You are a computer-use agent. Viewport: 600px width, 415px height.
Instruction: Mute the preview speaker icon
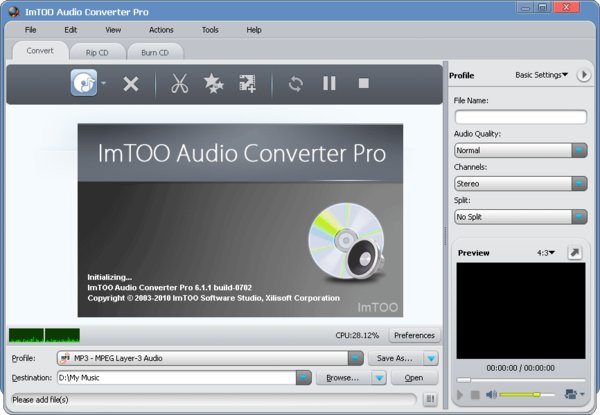(x=491, y=395)
